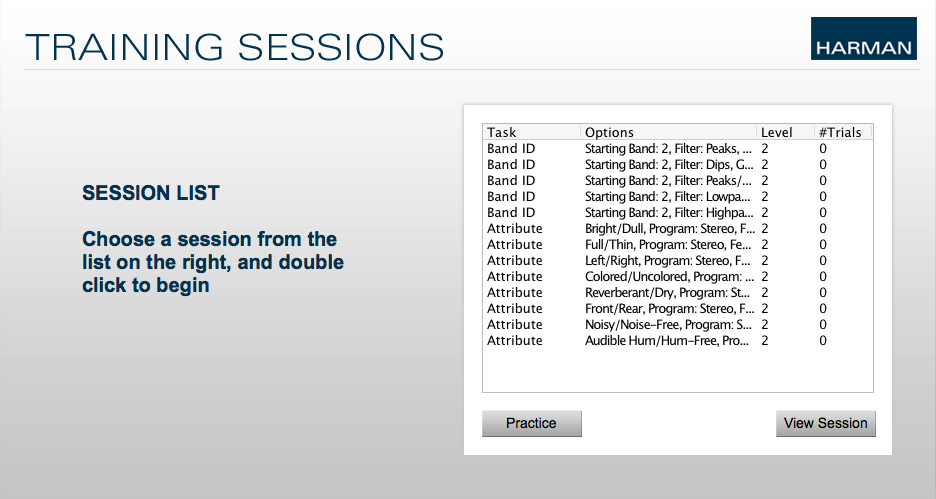The image size is (936, 499).
Task: Select the Reverberant/Dry attribute session
Action: tap(678, 293)
